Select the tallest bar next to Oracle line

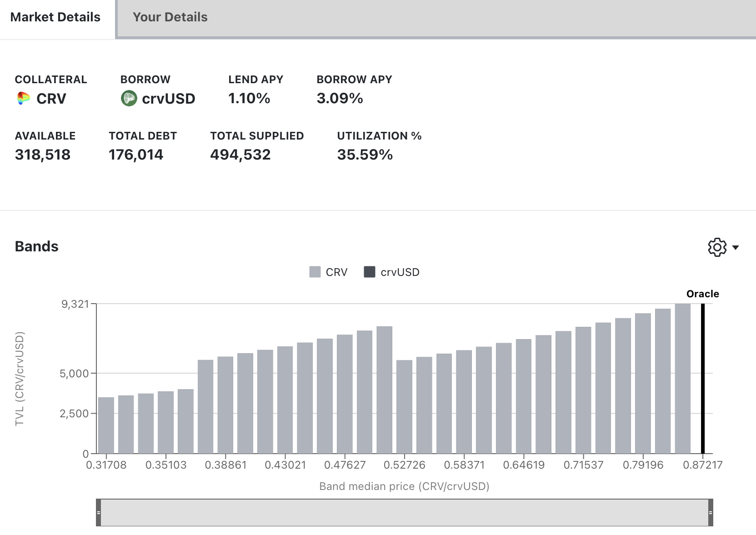682,378
